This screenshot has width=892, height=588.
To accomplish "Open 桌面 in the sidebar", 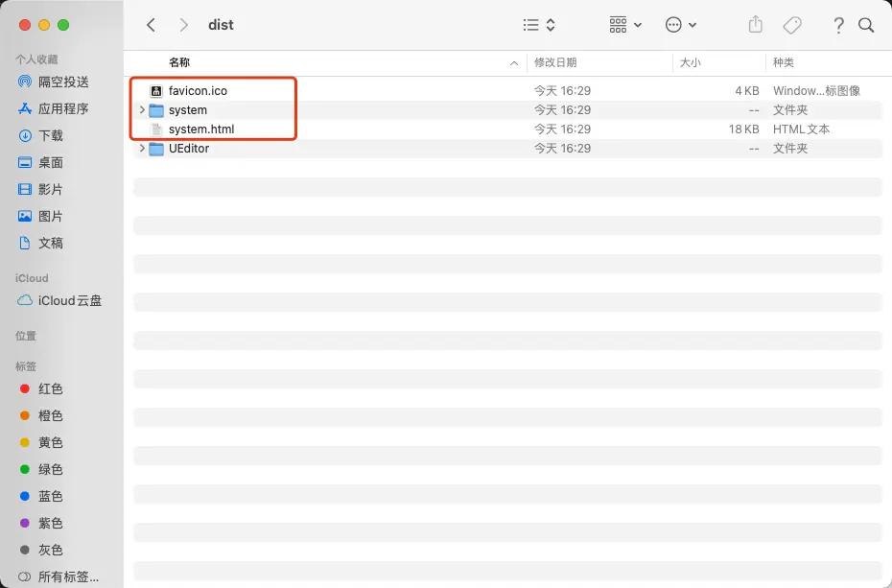I will tap(51, 163).
